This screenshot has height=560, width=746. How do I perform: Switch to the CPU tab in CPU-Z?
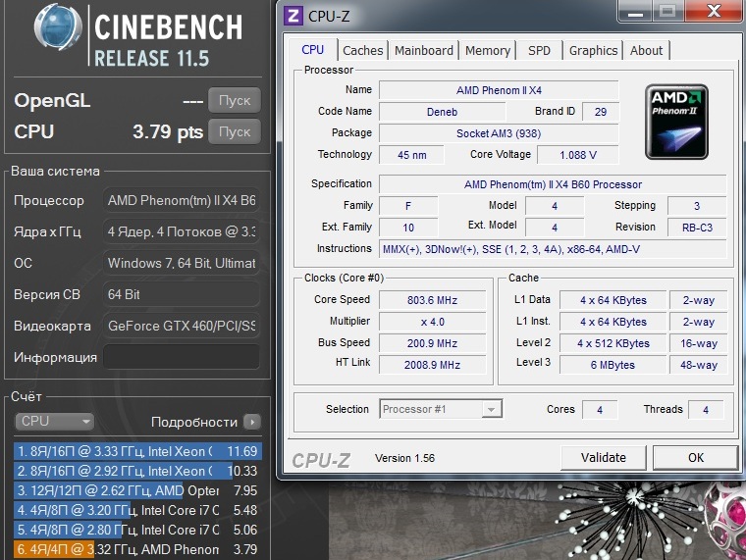(x=312, y=50)
